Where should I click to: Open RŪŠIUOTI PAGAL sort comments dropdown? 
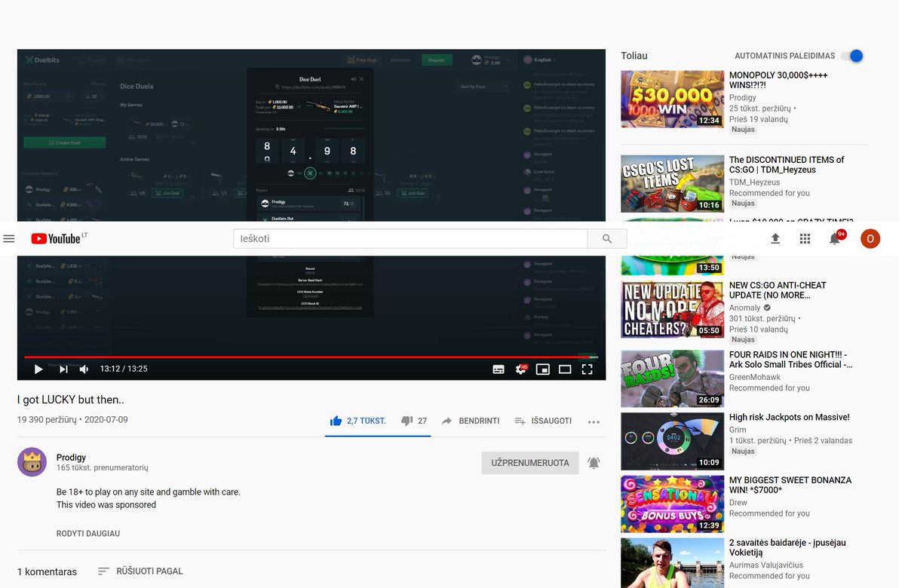140,571
